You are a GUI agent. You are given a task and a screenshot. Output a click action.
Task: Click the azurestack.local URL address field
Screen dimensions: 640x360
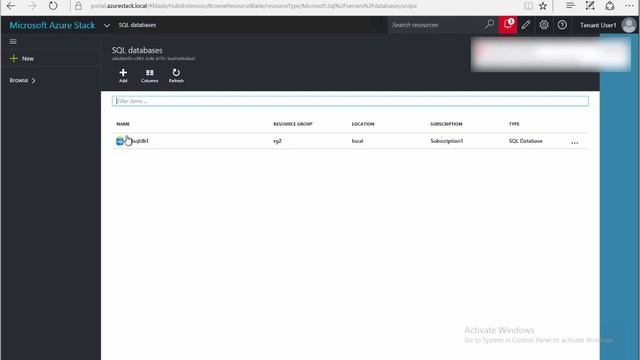pos(253,6)
